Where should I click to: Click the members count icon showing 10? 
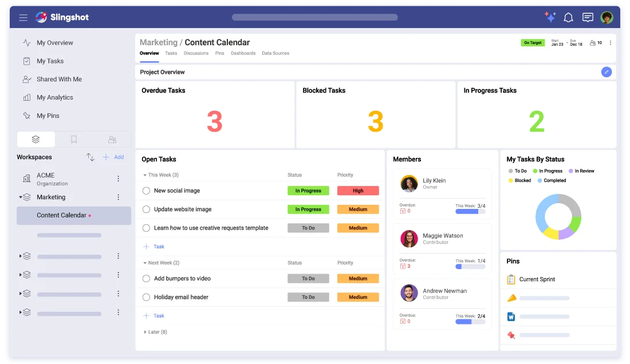594,42
